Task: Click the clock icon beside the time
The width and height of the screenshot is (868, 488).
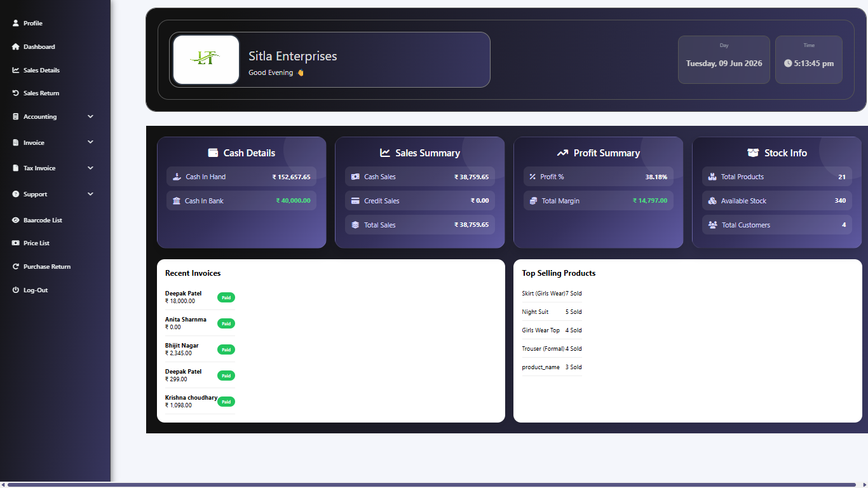Action: click(x=788, y=63)
